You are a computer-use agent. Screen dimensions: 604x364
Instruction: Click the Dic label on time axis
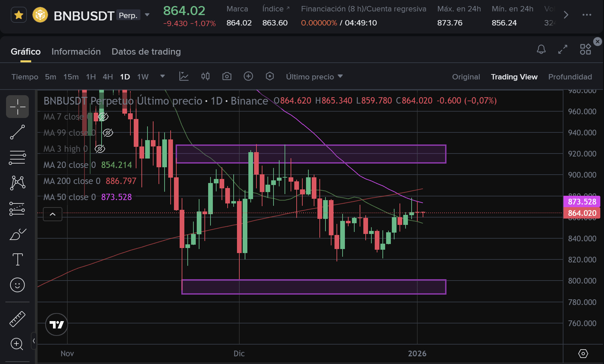[x=239, y=354]
